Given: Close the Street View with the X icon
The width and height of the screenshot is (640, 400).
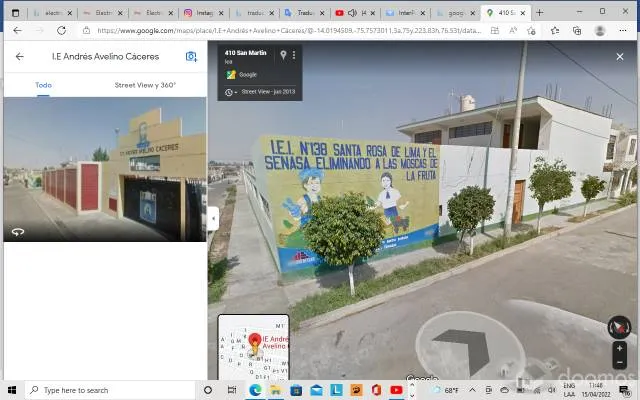Looking at the screenshot, I should pos(620,57).
